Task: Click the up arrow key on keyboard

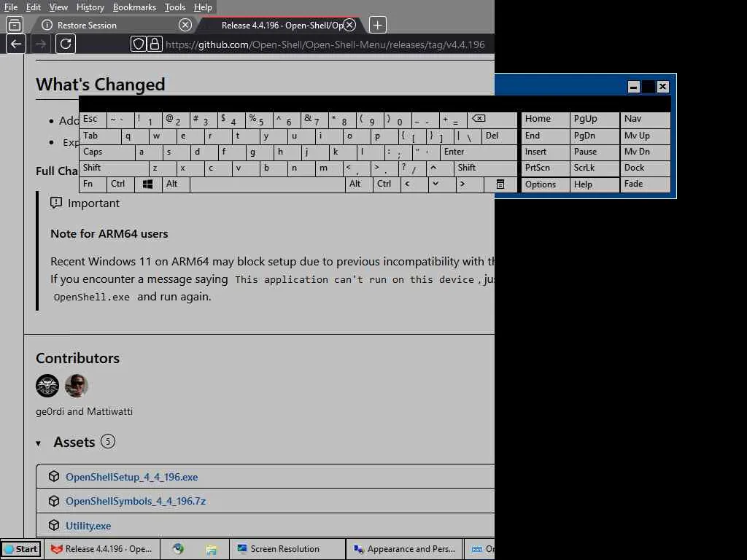Action: click(439, 168)
